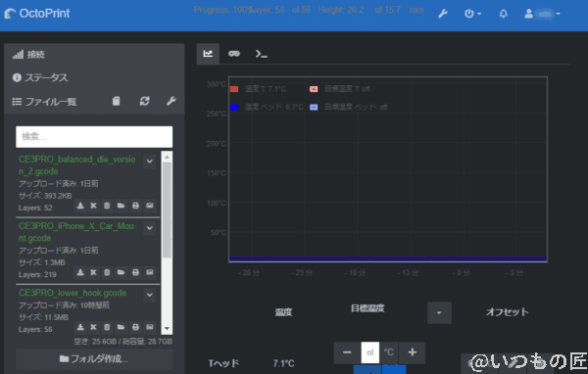Expand the ステータス status panel
The height and width of the screenshot is (374, 588).
(x=40, y=77)
